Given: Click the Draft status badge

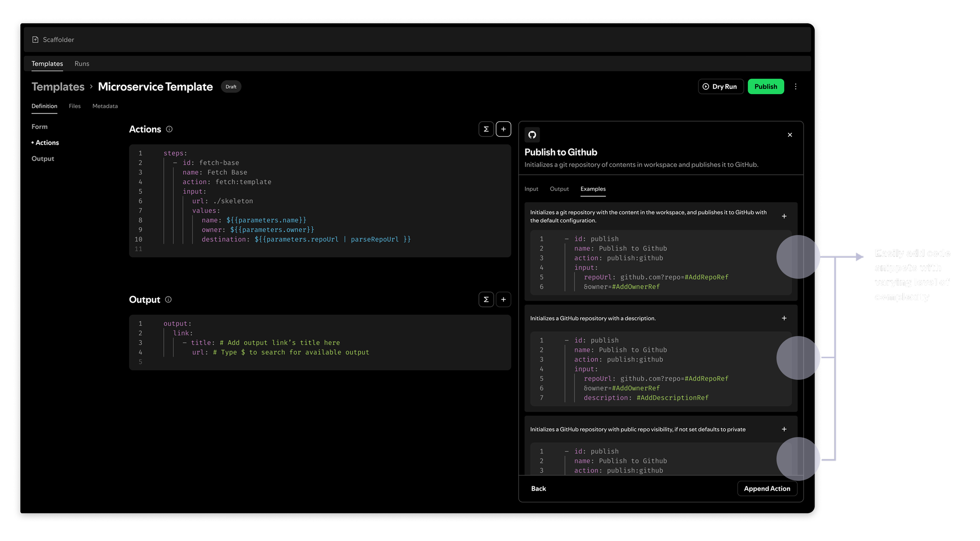Looking at the screenshot, I should [231, 87].
